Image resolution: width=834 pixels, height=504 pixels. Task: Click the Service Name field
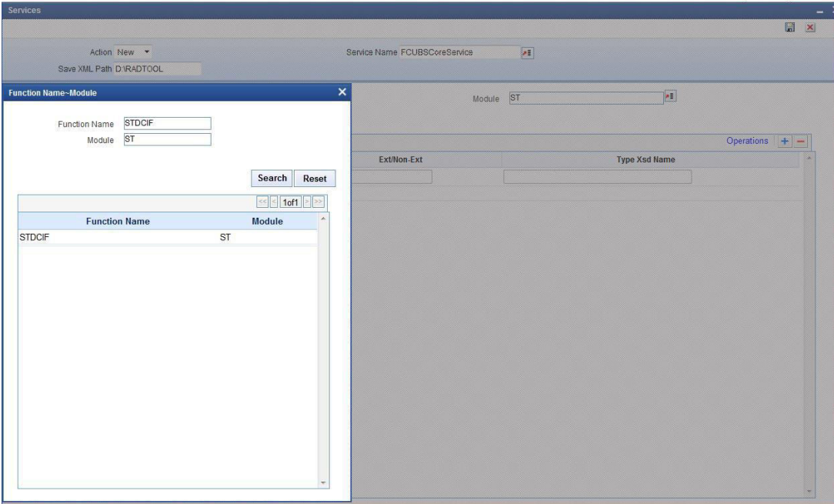(x=460, y=52)
